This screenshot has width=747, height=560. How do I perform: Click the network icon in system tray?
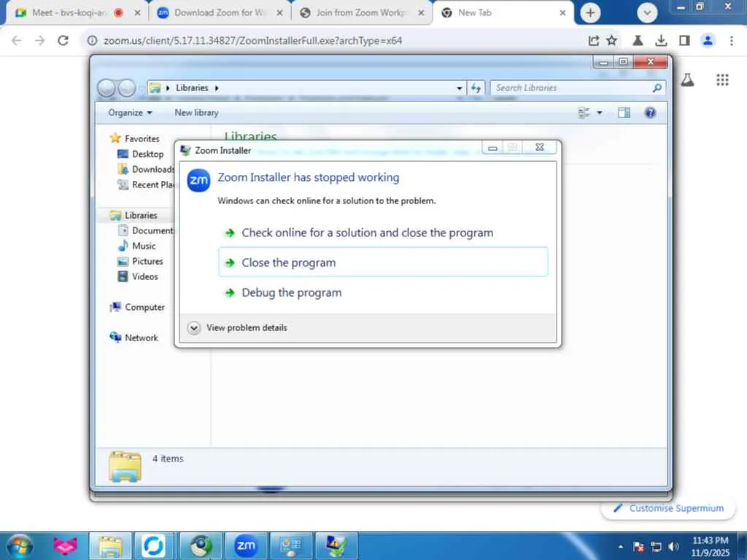pyautogui.click(x=656, y=547)
